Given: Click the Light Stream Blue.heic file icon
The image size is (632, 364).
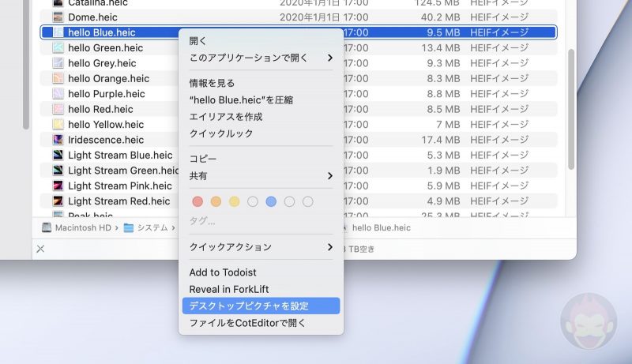Looking at the screenshot, I should click(x=58, y=155).
